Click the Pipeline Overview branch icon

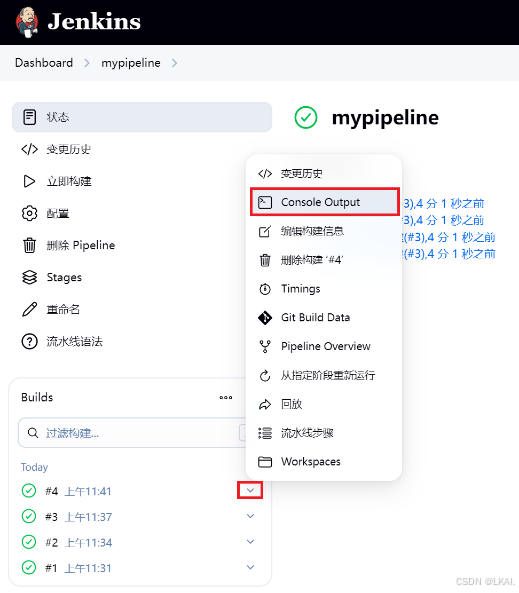pyautogui.click(x=265, y=346)
